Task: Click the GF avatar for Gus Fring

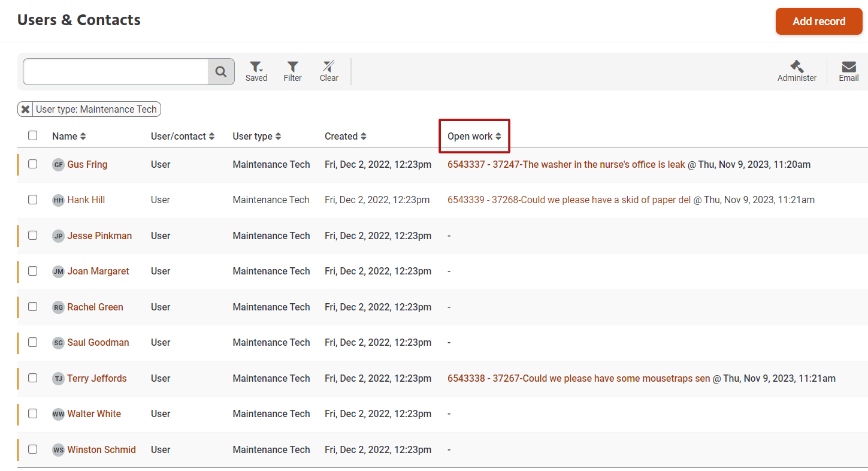Action: click(x=58, y=165)
